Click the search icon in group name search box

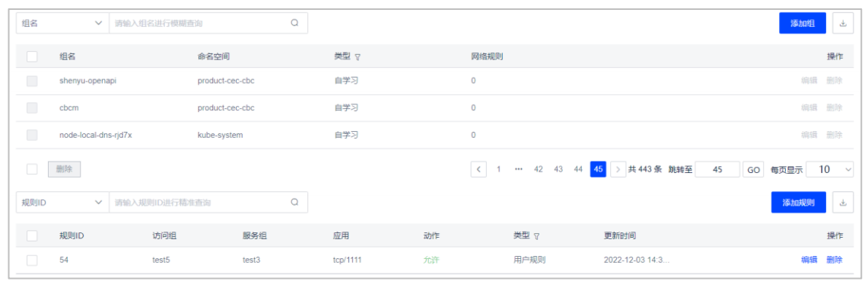pyautogui.click(x=294, y=24)
